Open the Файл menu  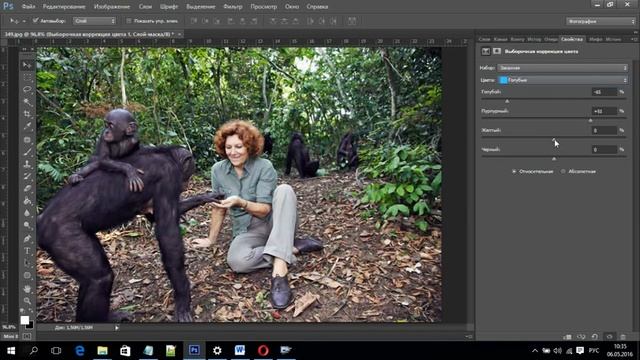click(28, 7)
